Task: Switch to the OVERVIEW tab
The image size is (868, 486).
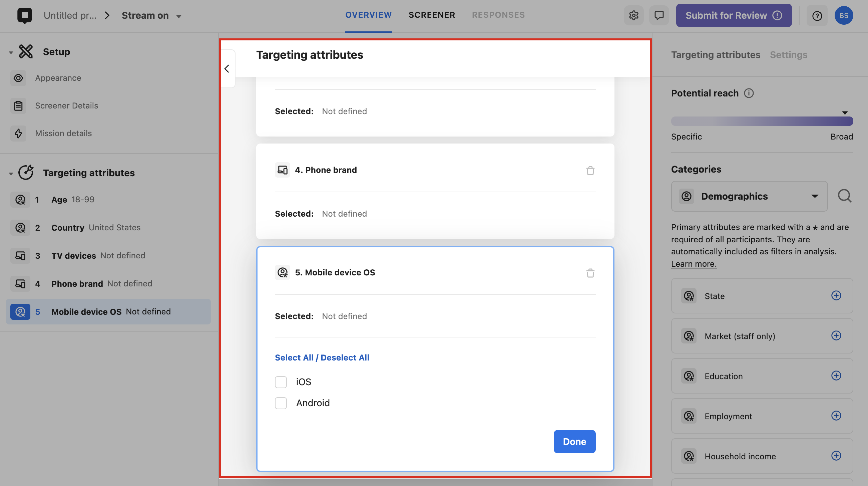Action: 368,15
